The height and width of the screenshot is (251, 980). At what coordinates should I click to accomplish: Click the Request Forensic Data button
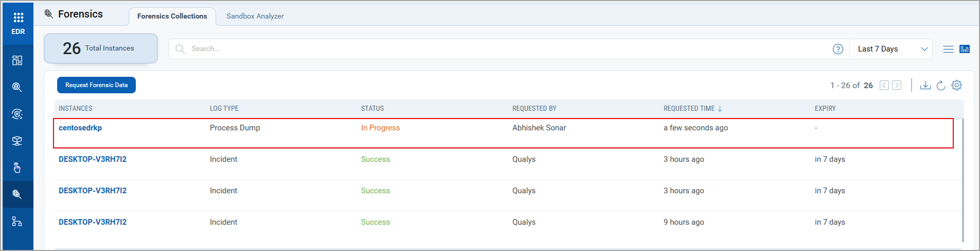click(x=96, y=85)
